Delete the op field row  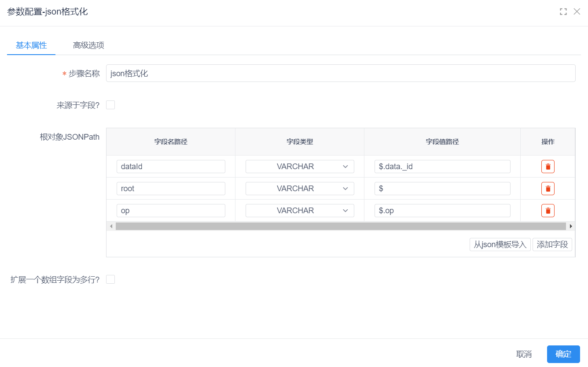click(548, 211)
